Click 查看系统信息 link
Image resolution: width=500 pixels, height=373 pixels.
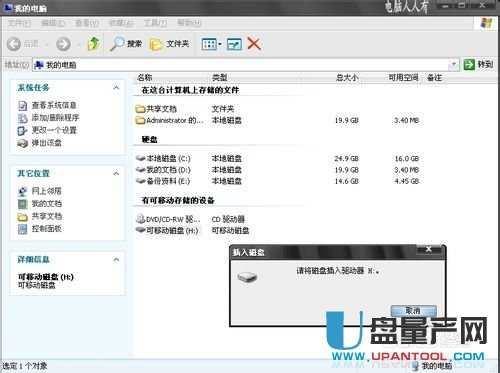pyautogui.click(x=54, y=105)
